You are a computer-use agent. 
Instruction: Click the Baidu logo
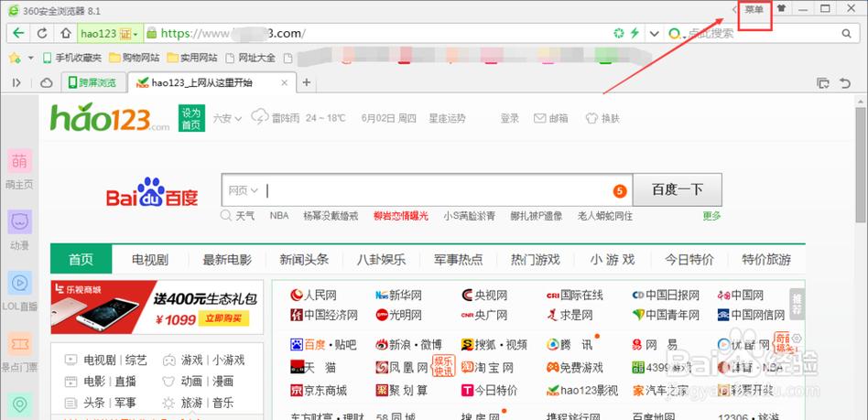tap(152, 192)
